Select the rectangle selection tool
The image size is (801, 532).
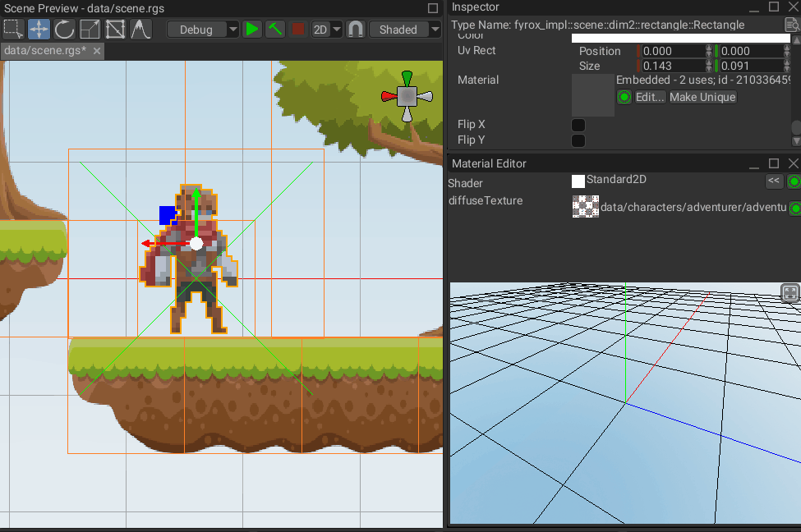[x=12, y=30]
